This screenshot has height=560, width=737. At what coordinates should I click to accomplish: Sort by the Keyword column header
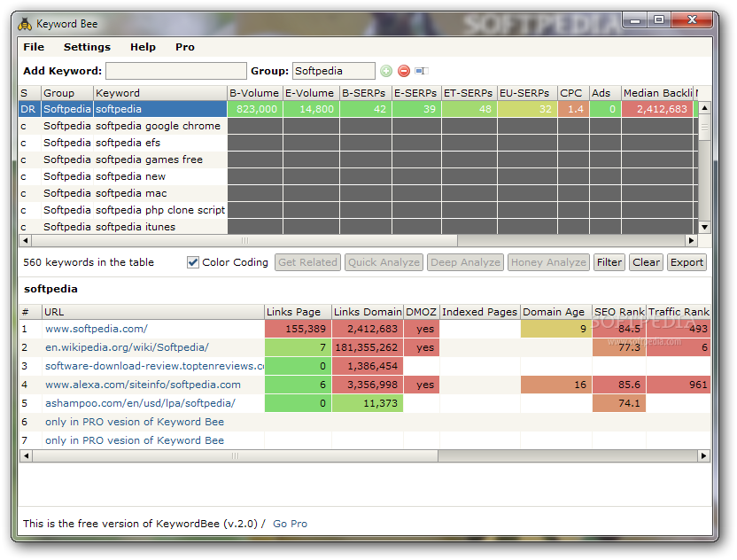[x=160, y=93]
